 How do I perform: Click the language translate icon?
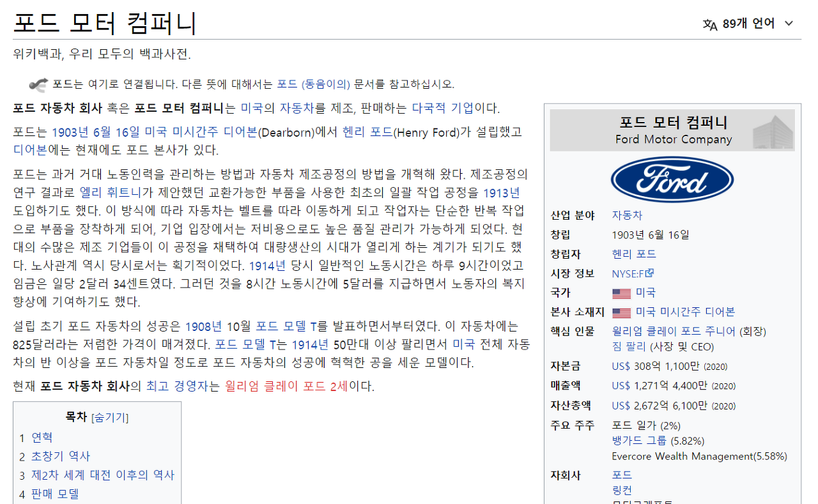pos(710,24)
